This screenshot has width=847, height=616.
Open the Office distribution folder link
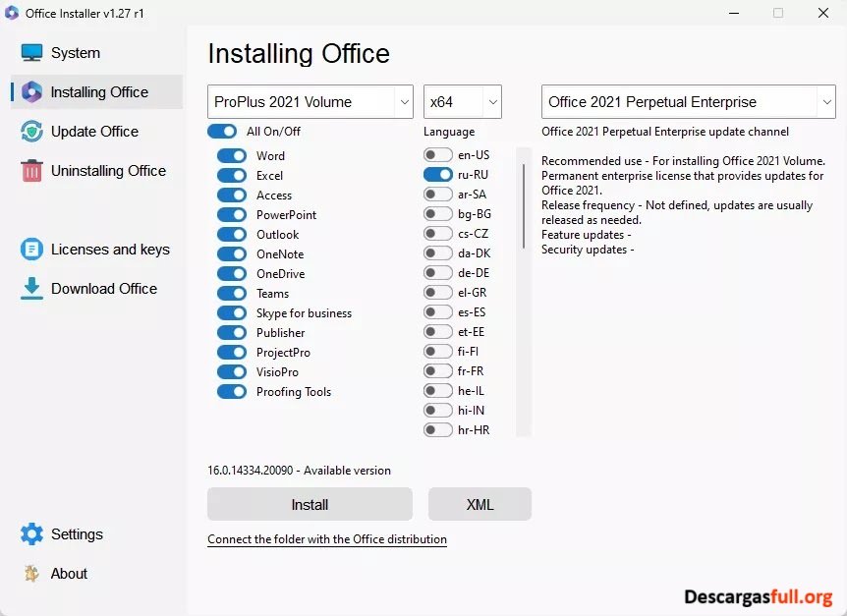pos(326,539)
